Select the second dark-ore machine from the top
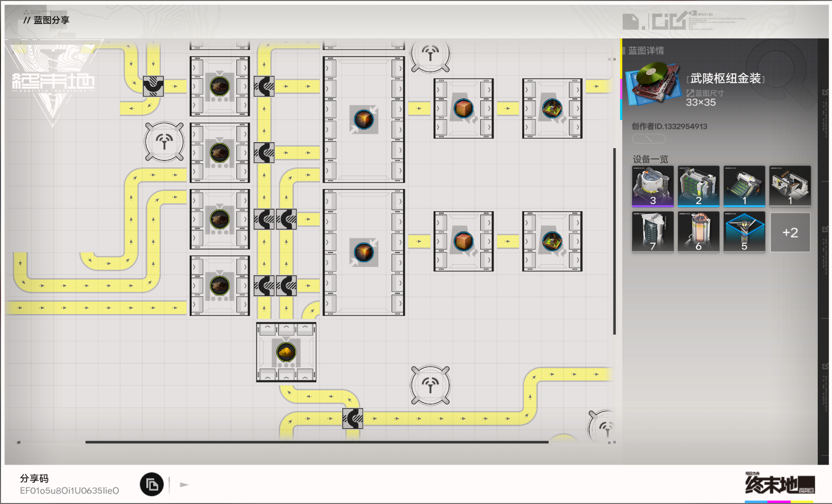The image size is (832, 504). (220, 153)
